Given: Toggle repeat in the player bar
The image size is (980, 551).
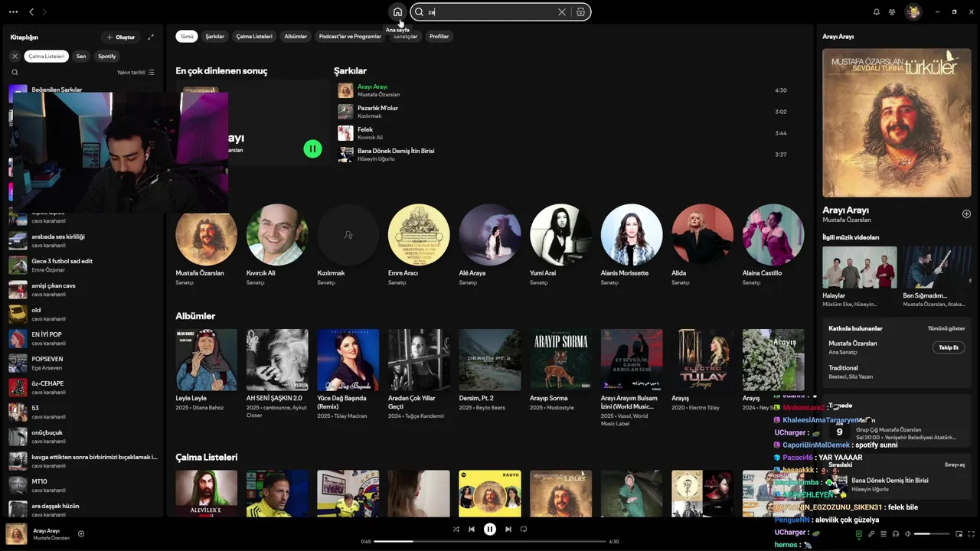Looking at the screenshot, I should point(524,529).
